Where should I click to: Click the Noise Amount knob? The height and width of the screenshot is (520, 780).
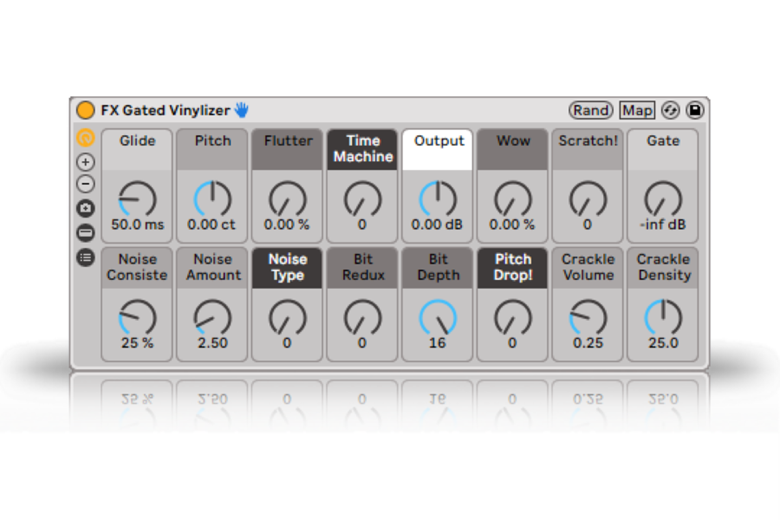[212, 318]
